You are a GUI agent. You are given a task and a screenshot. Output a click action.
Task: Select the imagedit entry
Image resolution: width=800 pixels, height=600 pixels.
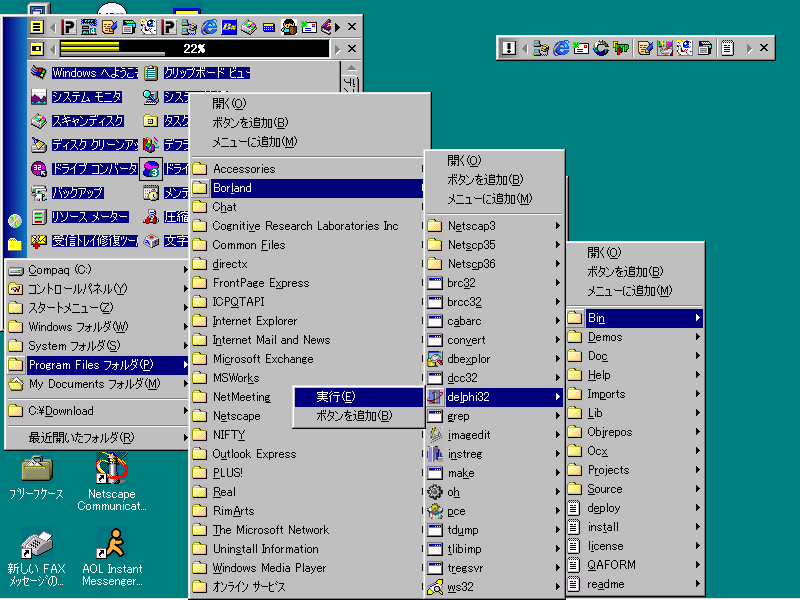(494, 435)
